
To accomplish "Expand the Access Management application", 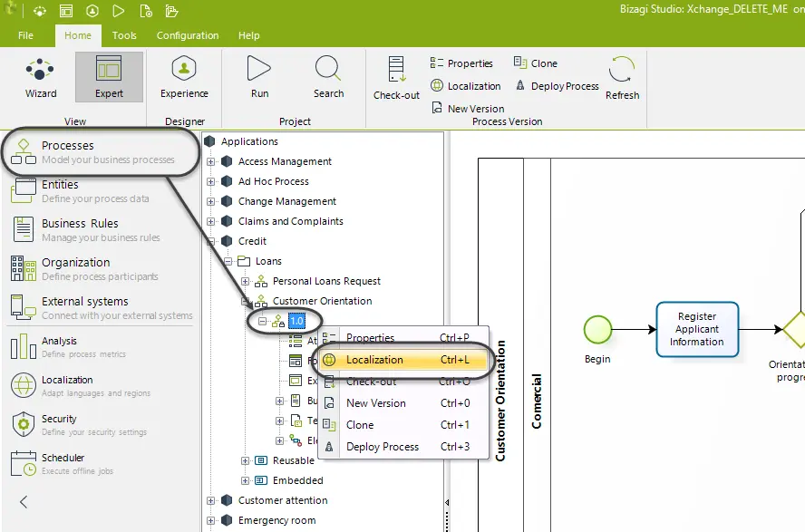I will (210, 161).
